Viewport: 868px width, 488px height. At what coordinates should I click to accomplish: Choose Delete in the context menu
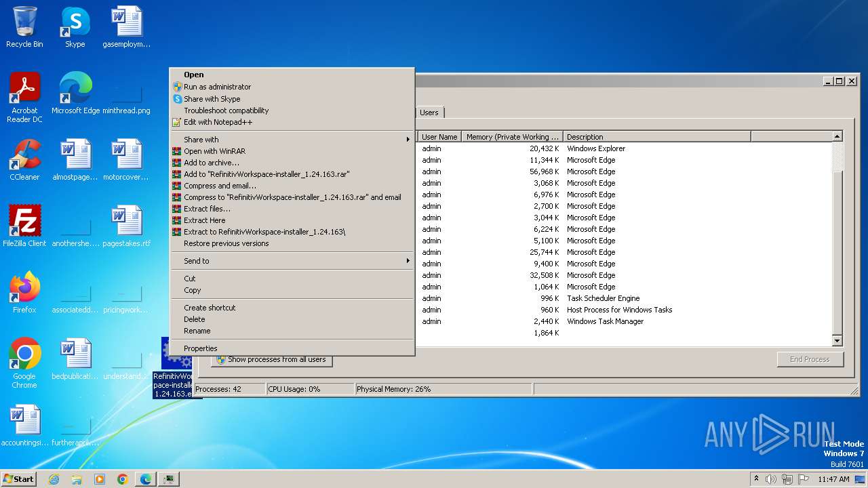(x=292, y=319)
